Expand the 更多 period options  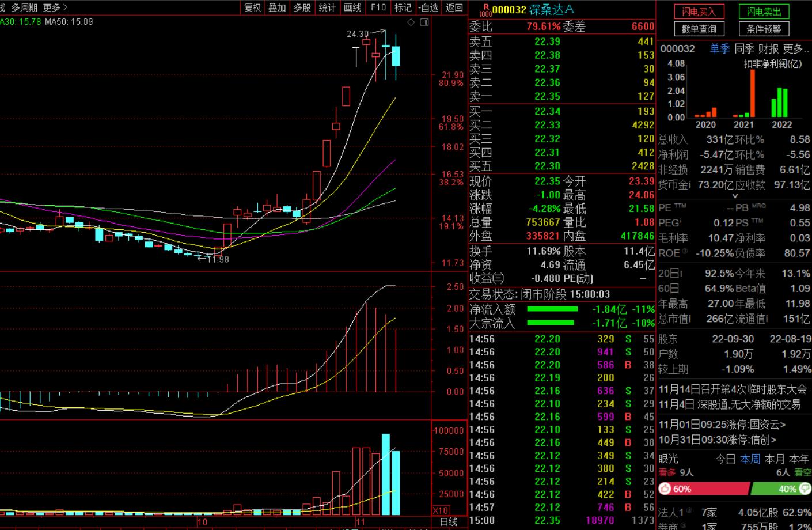coord(55,7)
